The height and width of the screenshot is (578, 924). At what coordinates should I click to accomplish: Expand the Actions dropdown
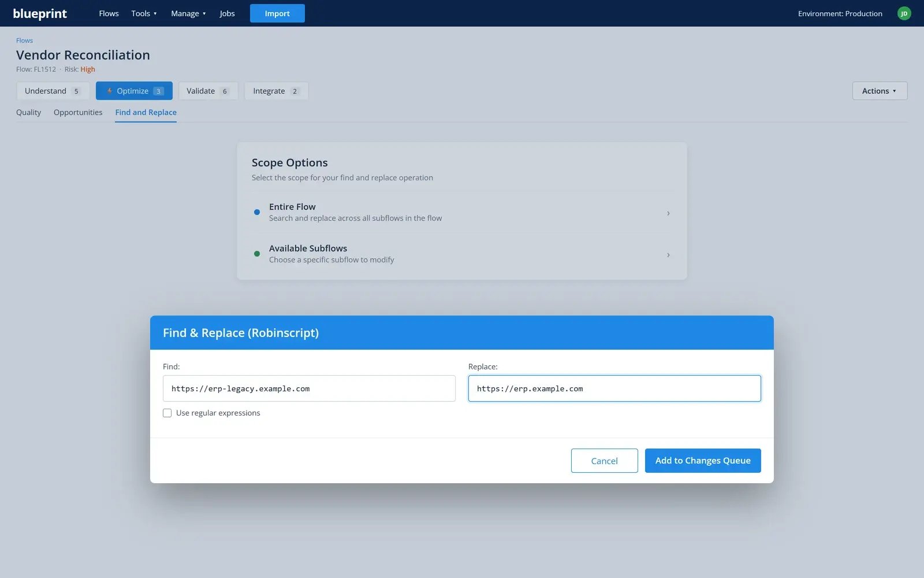[x=880, y=91]
